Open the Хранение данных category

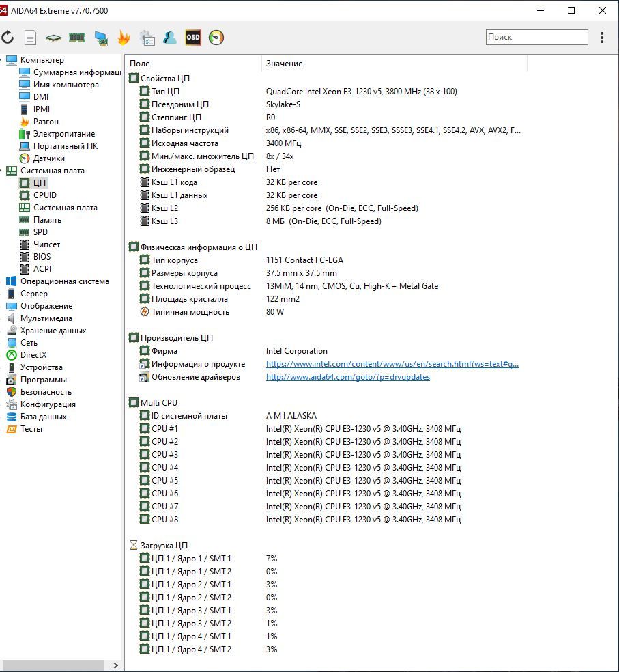(x=53, y=331)
